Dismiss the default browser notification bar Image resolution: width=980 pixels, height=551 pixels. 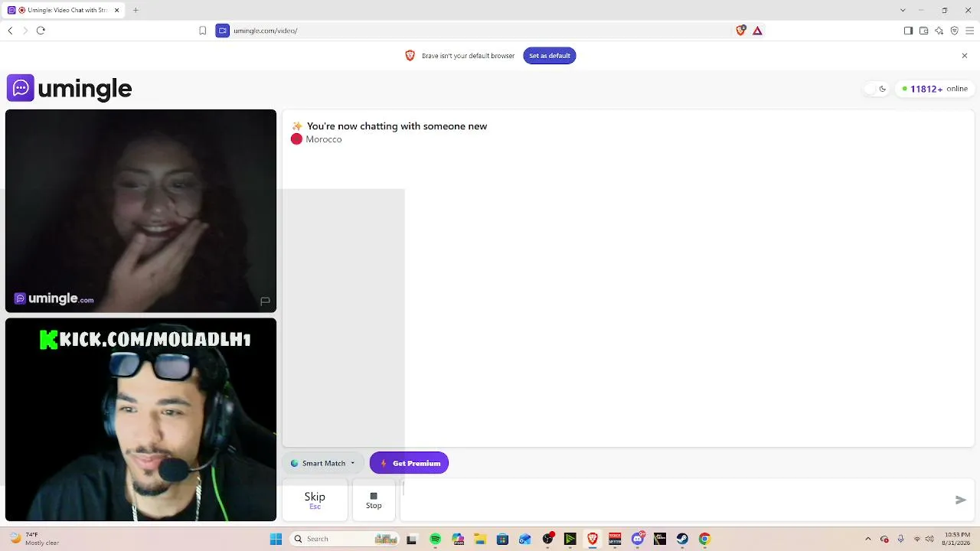pos(965,56)
